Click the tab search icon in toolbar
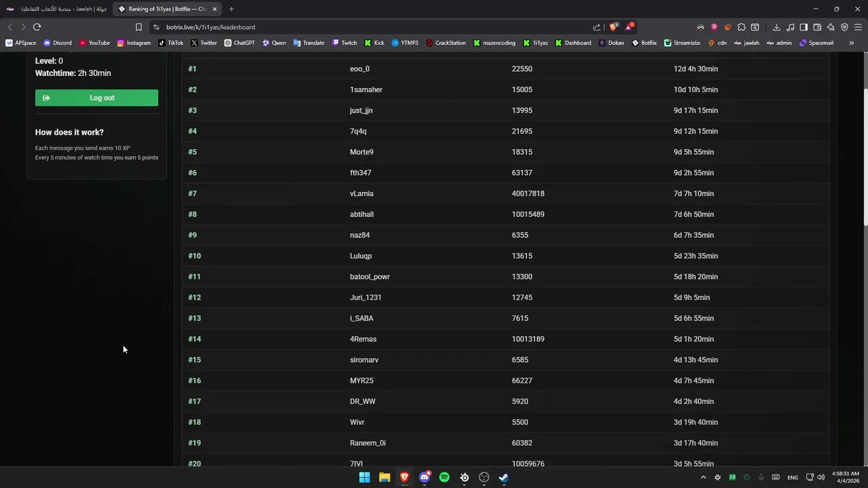The height and width of the screenshot is (488, 868). 755,27
